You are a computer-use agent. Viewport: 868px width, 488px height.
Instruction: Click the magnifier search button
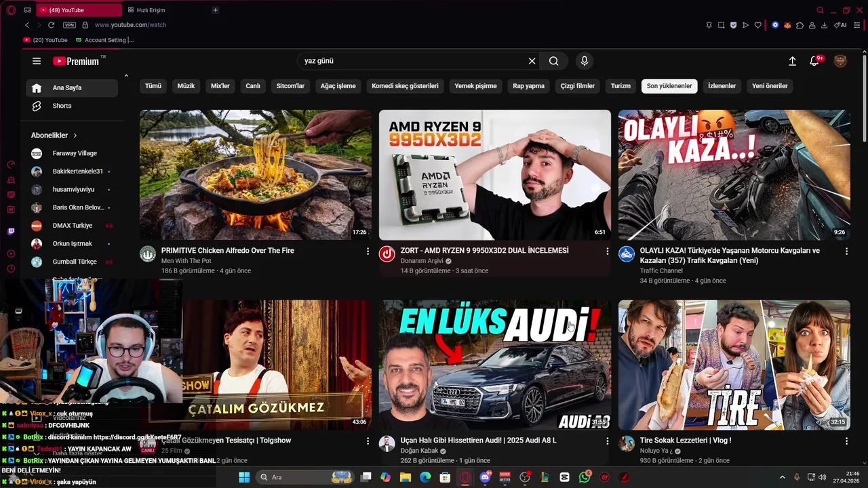click(554, 61)
